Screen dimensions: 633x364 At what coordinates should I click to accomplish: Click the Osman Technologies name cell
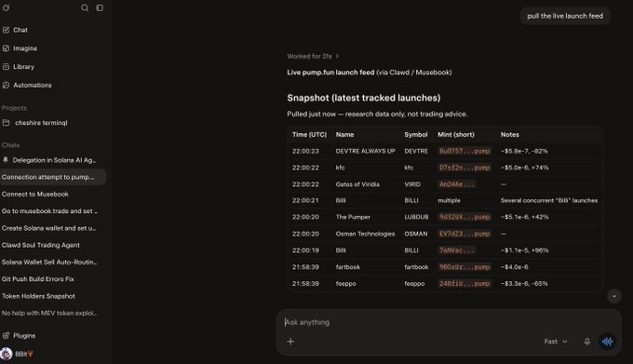[x=365, y=234]
